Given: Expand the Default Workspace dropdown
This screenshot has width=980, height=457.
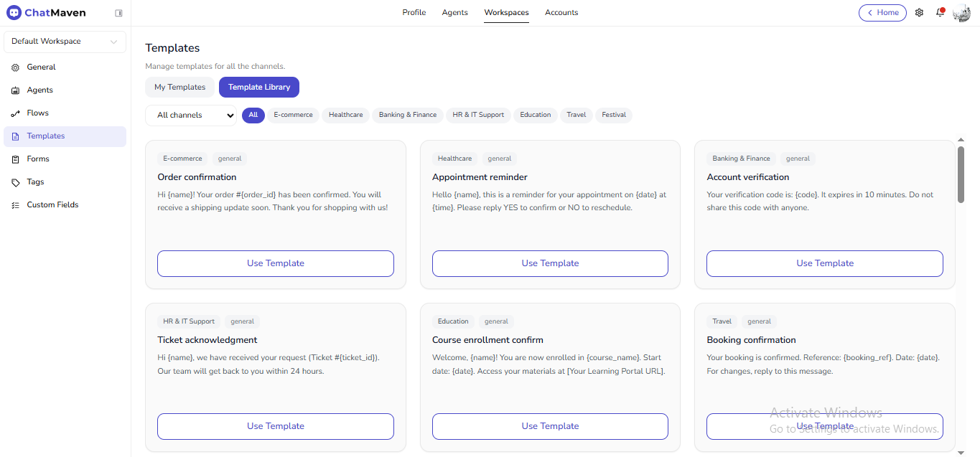Looking at the screenshot, I should tap(65, 42).
